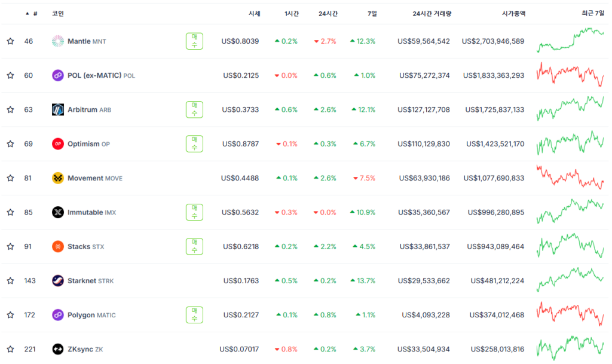
Task: Click the 매수 button in Polygon row
Action: [194, 315]
